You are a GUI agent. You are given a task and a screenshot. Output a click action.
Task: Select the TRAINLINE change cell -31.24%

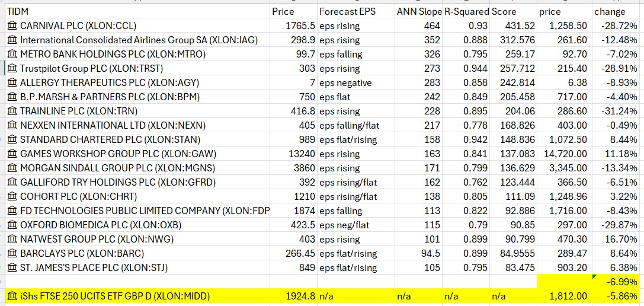(x=616, y=111)
